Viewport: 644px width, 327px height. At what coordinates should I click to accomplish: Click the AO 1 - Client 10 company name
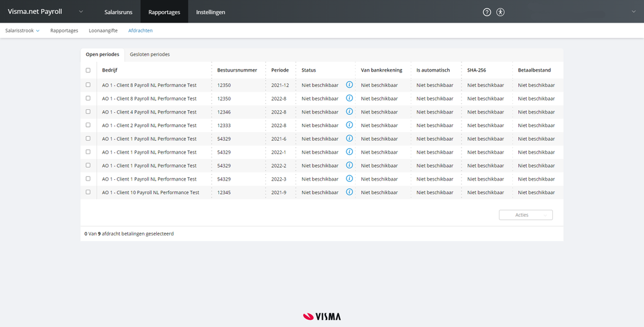click(x=151, y=192)
